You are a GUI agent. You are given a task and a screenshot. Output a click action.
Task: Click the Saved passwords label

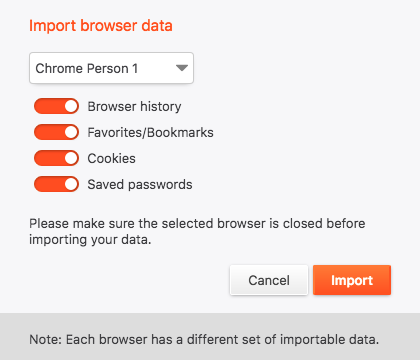point(140,185)
